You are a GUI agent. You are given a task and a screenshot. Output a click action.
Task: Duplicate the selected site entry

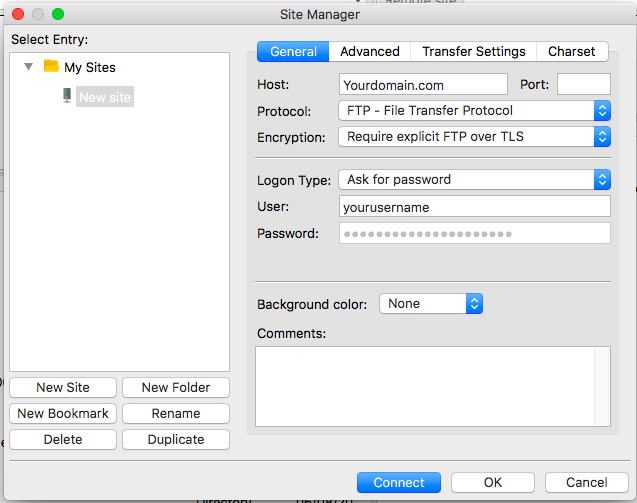(x=176, y=440)
